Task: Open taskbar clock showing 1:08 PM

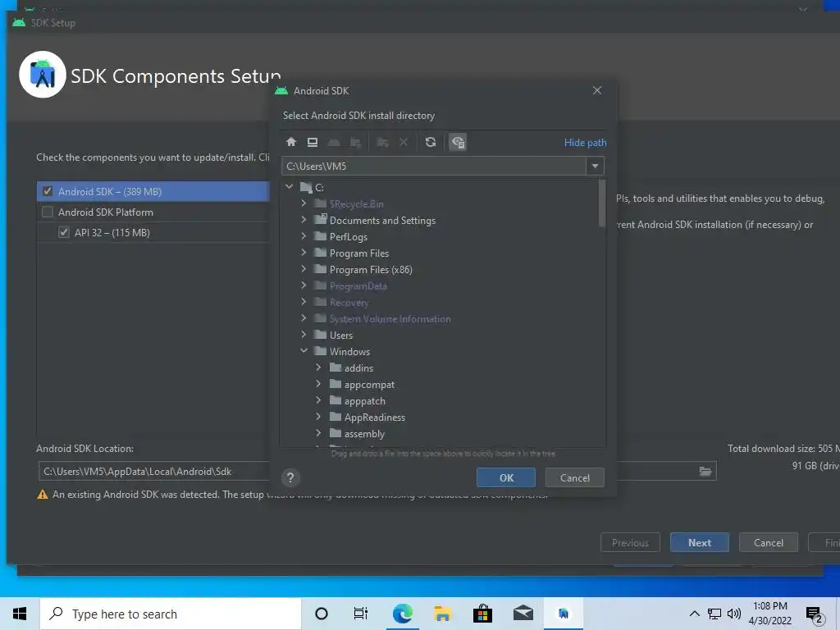Action: click(769, 614)
